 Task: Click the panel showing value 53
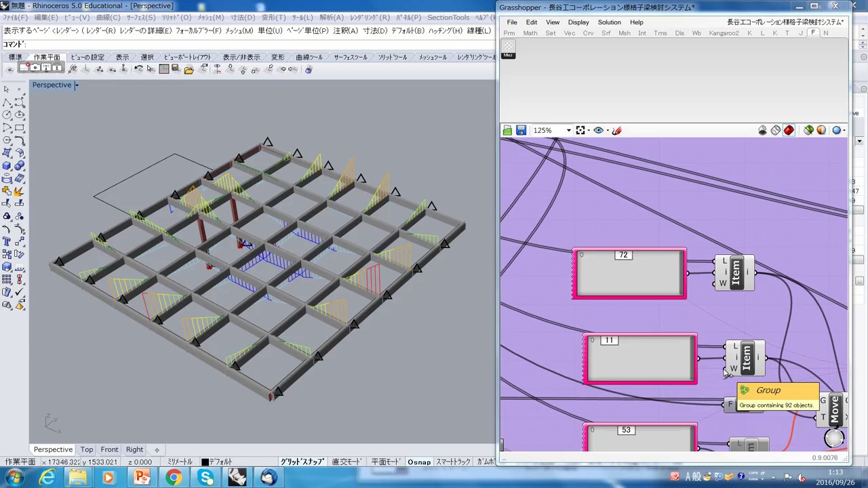pyautogui.click(x=640, y=437)
